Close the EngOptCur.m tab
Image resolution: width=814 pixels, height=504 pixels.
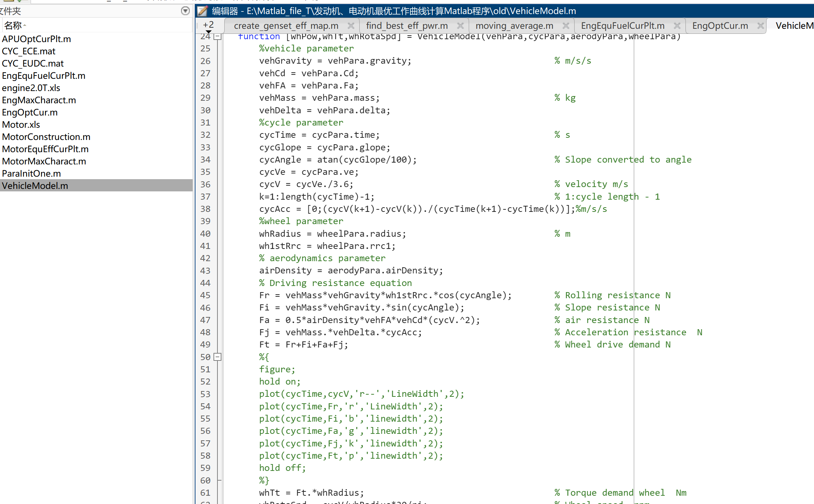click(x=761, y=26)
